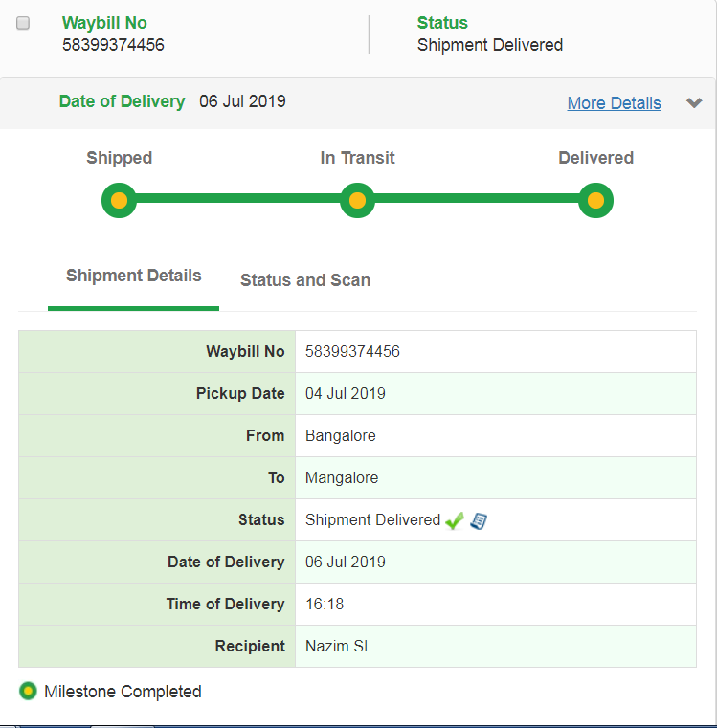Click the Delivered milestone circle

click(595, 201)
